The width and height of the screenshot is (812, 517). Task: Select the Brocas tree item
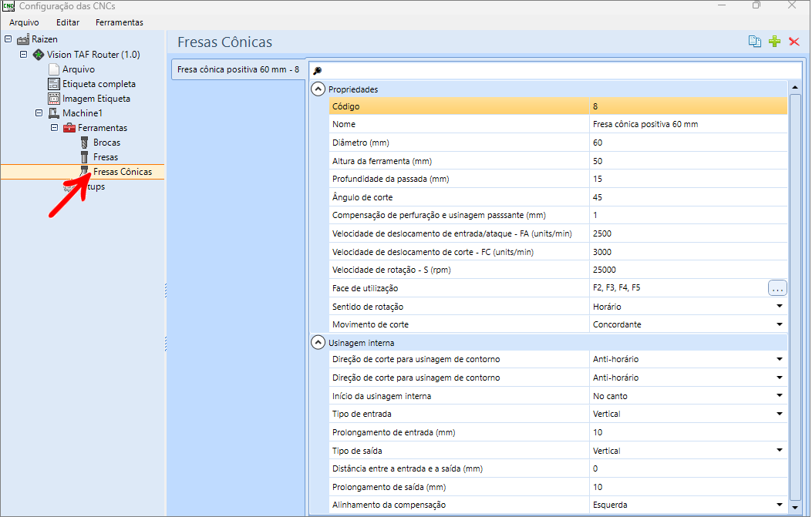click(x=106, y=143)
